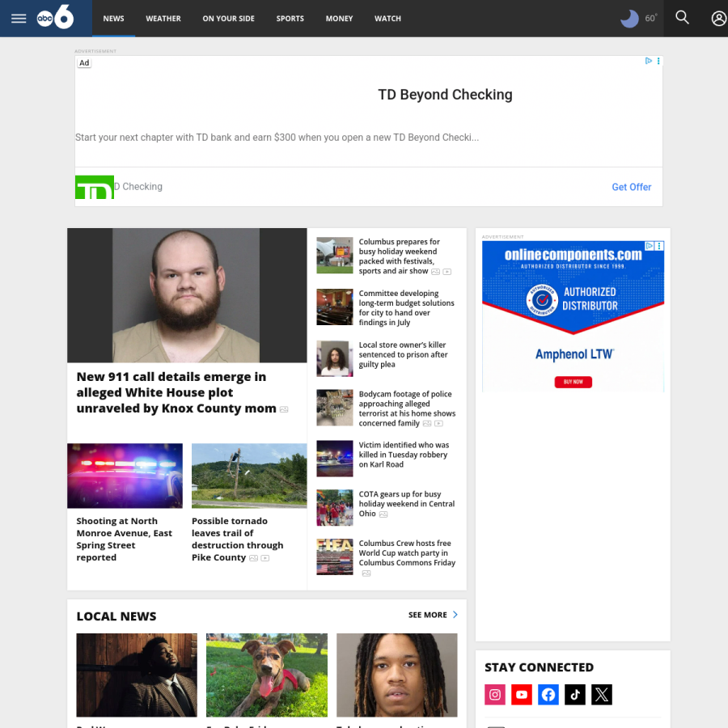Screen dimensions: 728x728
Task: Open Victim identified Karl Road story
Action: (404, 455)
